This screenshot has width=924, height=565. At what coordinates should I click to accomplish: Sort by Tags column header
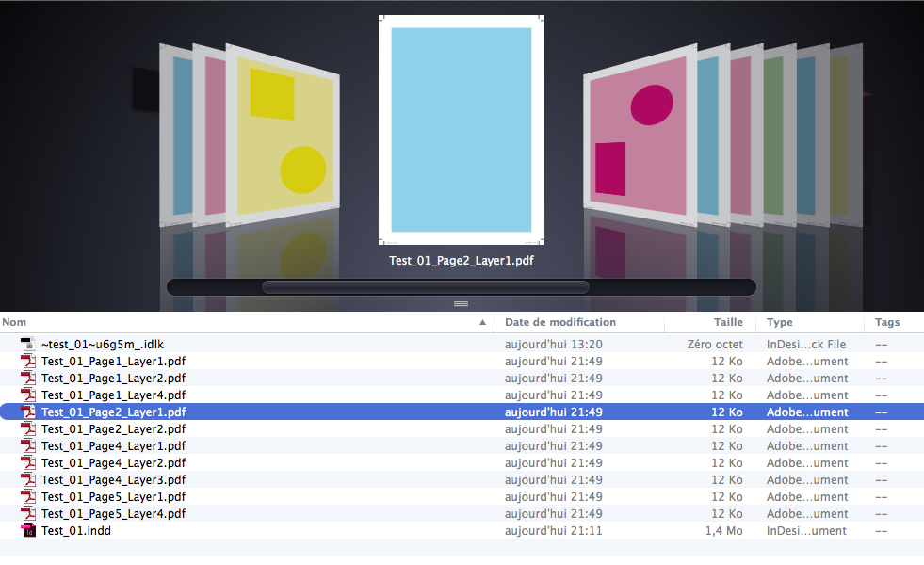click(x=887, y=322)
